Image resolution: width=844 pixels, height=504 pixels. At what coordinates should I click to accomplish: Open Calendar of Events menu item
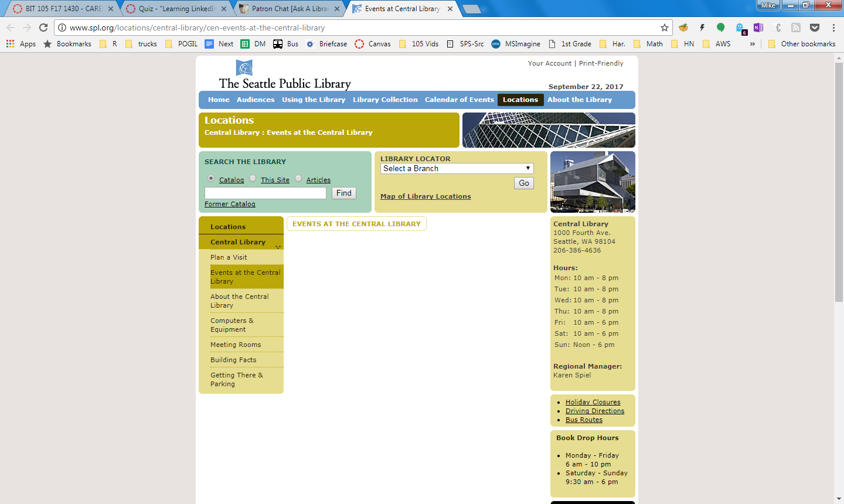tap(460, 100)
